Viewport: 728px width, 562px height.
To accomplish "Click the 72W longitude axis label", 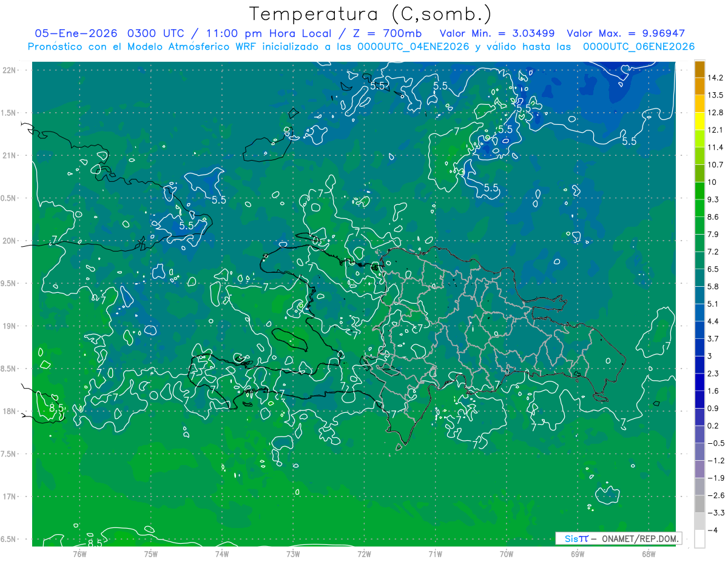I will [364, 555].
